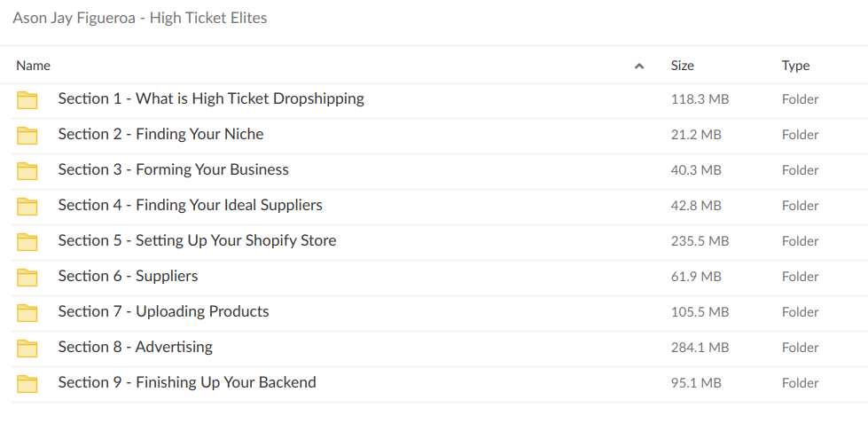The height and width of the screenshot is (431, 868).
Task: Click the Section 5 folder icon
Action: (x=27, y=241)
